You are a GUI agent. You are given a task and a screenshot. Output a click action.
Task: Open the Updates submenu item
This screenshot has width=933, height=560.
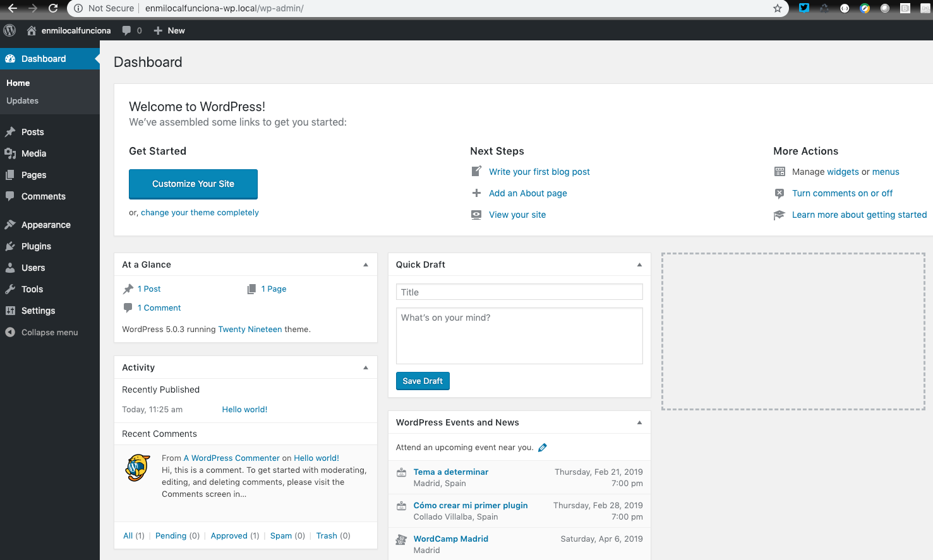(x=22, y=101)
